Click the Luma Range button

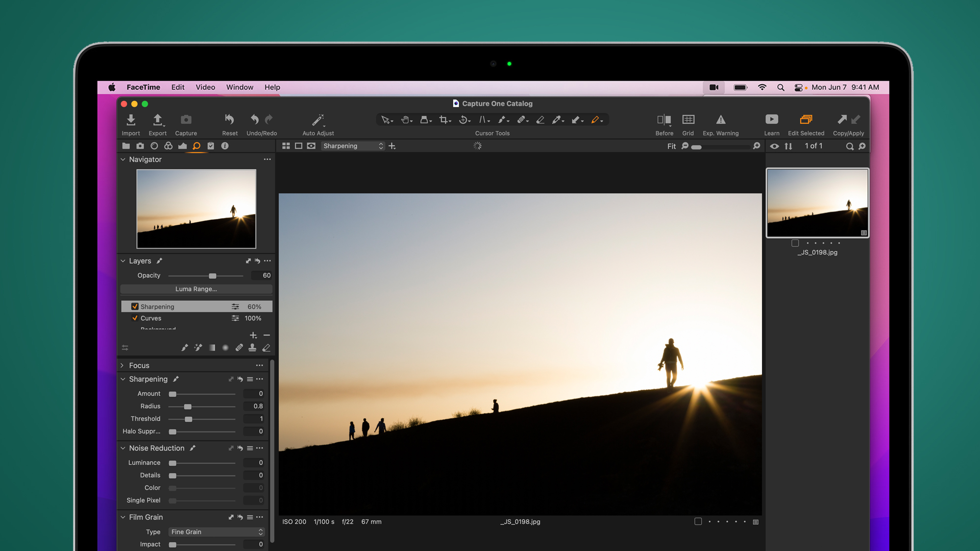click(x=196, y=288)
